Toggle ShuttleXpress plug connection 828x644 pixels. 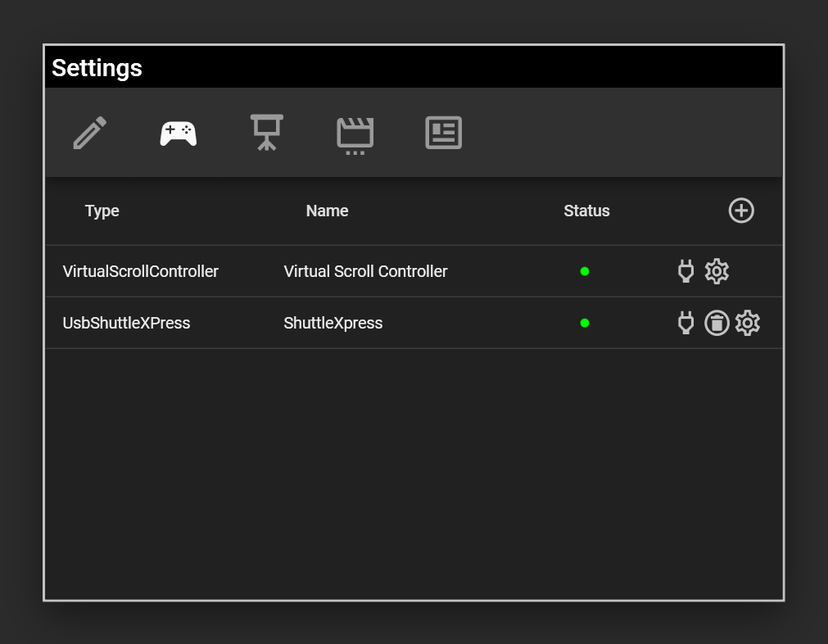(x=686, y=323)
